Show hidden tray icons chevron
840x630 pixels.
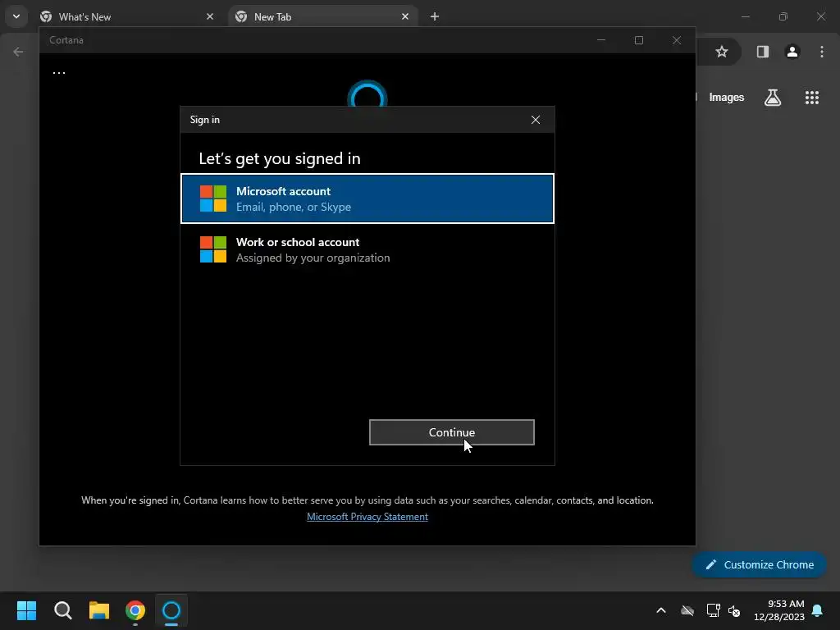661,610
